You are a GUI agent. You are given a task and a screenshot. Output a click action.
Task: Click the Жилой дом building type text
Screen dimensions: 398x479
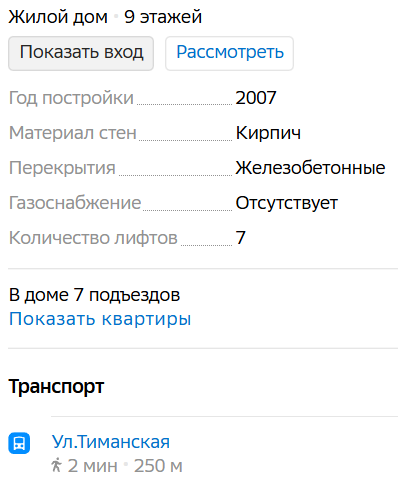pos(58,17)
